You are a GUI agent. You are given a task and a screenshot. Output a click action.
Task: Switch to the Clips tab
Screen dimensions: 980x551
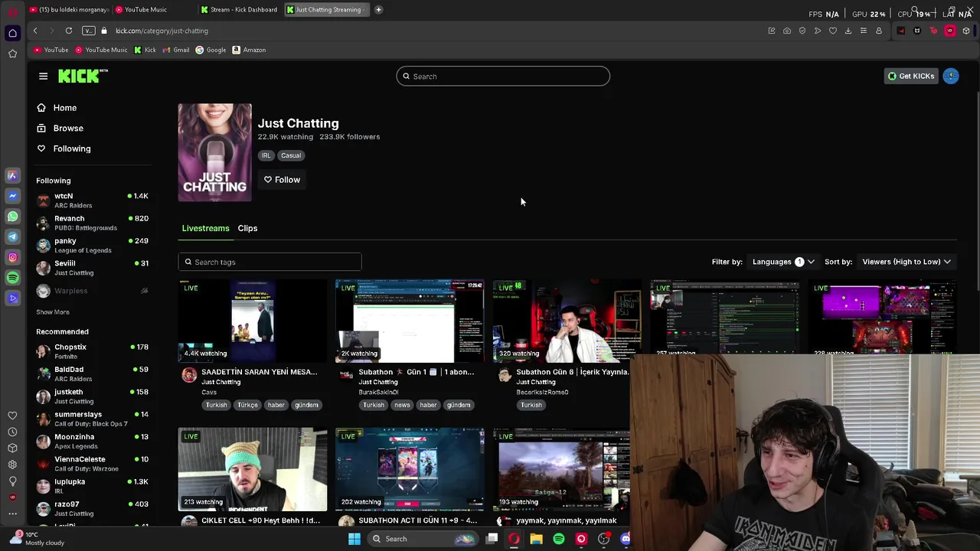click(x=247, y=228)
